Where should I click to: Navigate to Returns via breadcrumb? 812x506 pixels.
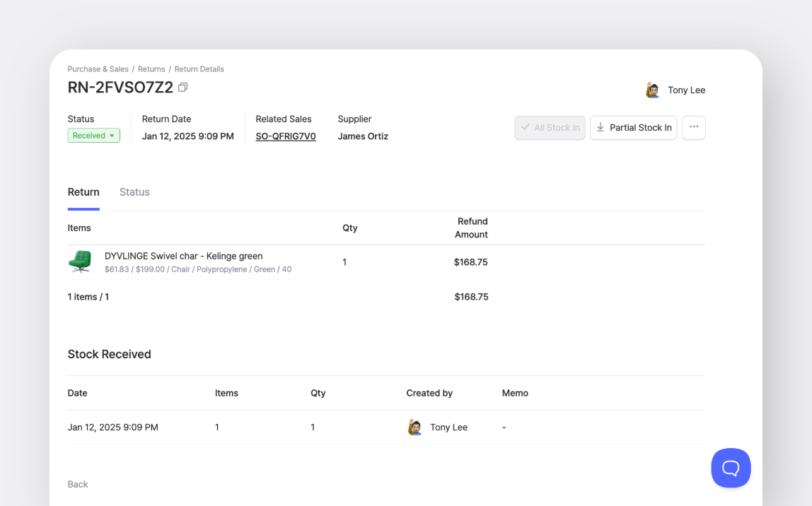pos(151,69)
